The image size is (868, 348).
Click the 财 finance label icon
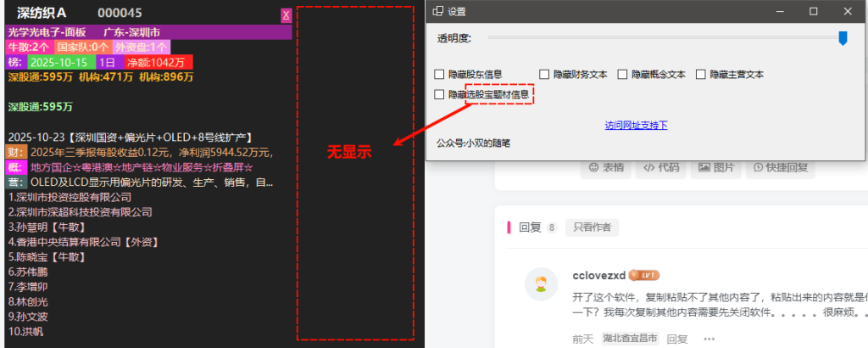15,152
